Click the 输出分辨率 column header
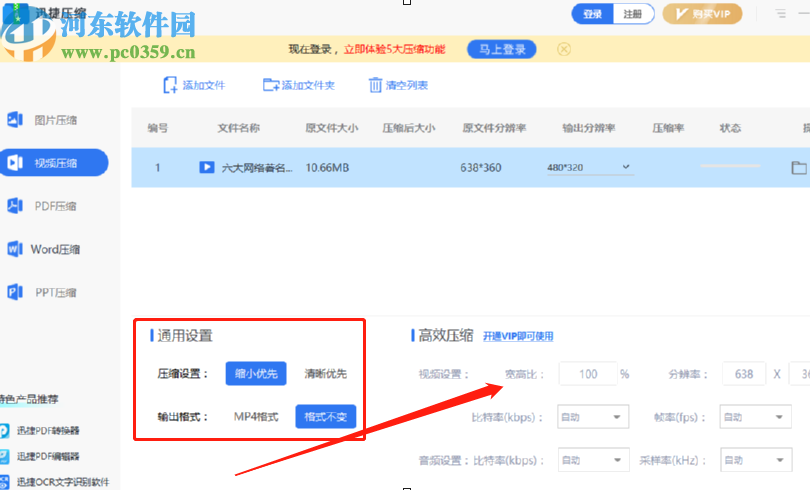Image resolution: width=810 pixels, height=490 pixels. point(588,128)
